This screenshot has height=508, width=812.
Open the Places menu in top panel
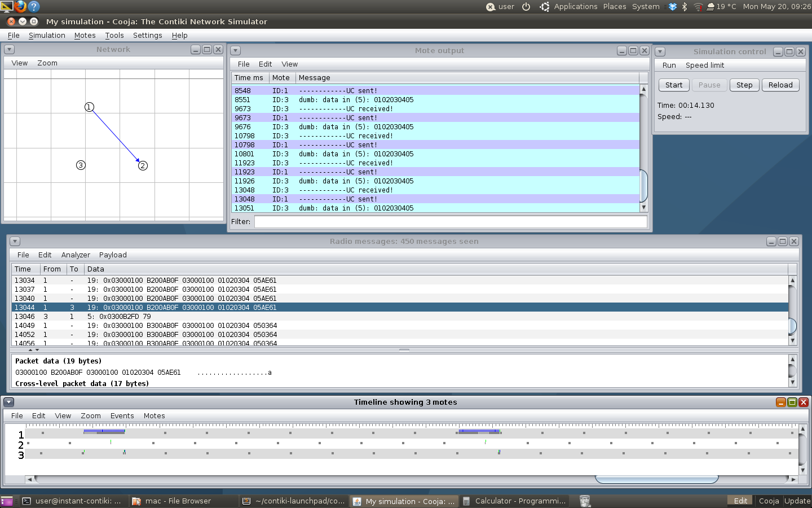tap(615, 7)
